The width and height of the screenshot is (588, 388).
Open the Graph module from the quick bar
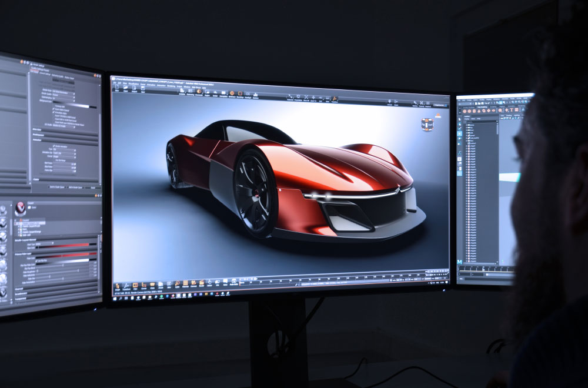(x=118, y=285)
